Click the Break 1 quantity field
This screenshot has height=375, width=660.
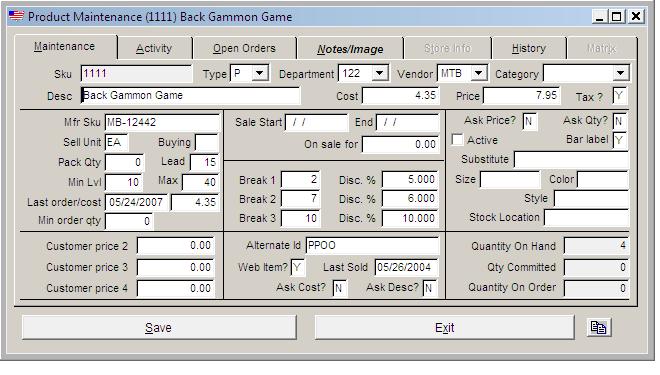click(x=300, y=180)
